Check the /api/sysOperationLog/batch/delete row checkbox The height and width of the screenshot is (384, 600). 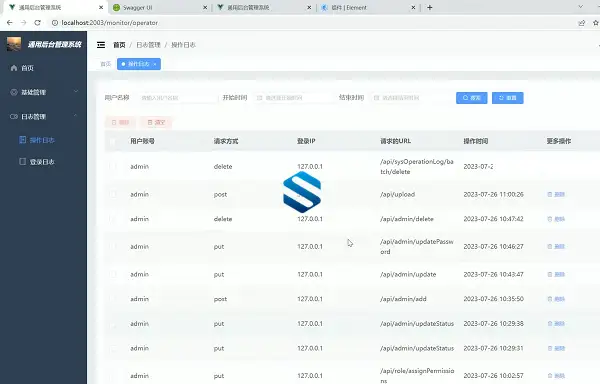(x=112, y=166)
